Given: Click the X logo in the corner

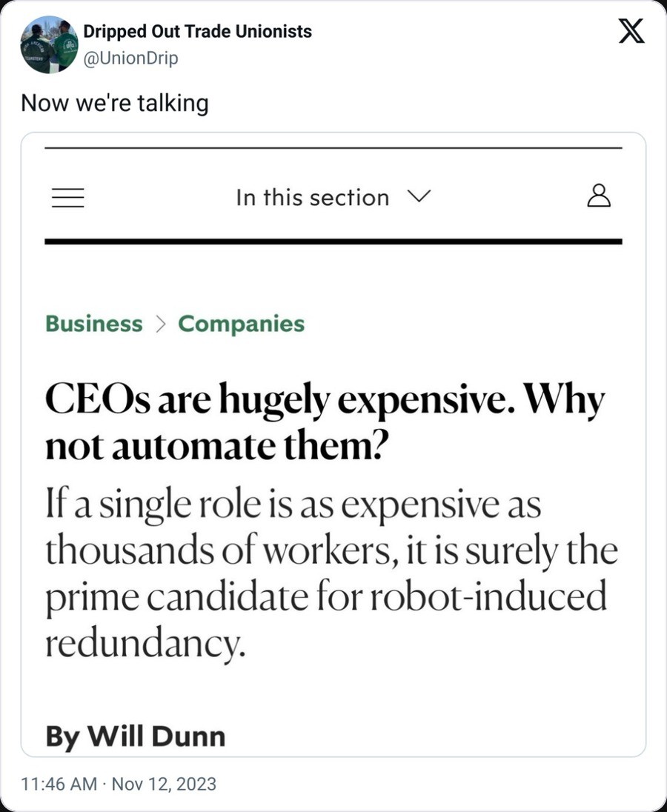Looking at the screenshot, I should pos(631,33).
